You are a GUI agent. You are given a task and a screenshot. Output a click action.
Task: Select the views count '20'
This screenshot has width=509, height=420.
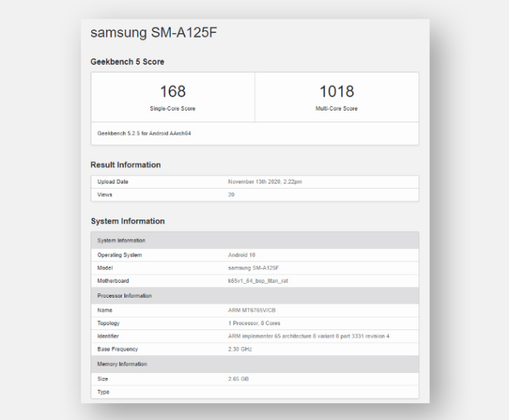(x=231, y=195)
